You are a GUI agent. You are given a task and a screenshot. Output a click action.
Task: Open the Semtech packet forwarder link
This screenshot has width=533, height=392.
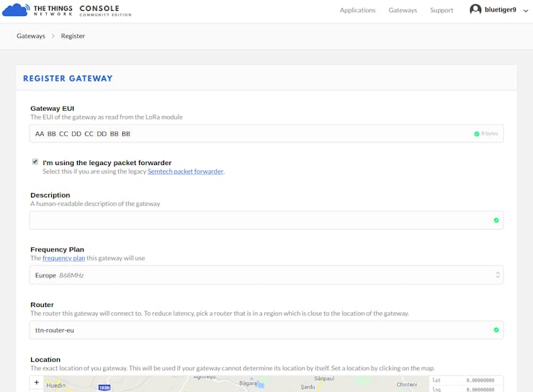pos(186,171)
